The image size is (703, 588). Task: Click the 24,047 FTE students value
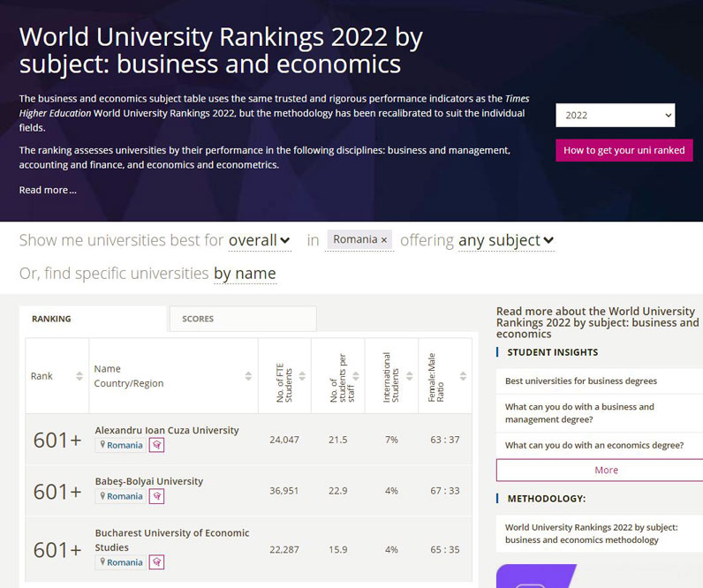coord(284,440)
